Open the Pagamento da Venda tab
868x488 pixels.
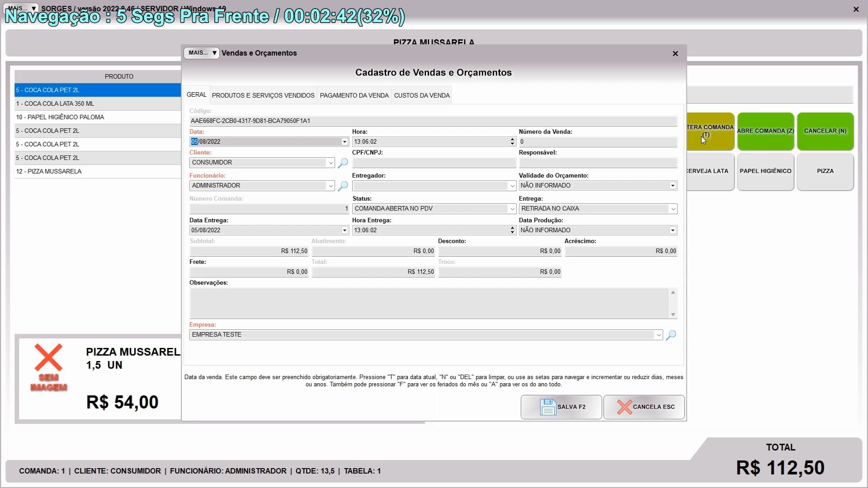354,95
